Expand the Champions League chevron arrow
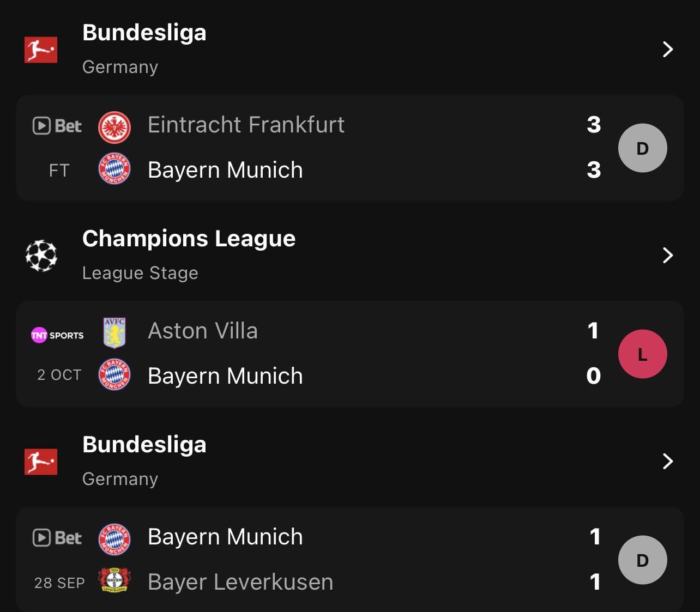 (x=668, y=255)
